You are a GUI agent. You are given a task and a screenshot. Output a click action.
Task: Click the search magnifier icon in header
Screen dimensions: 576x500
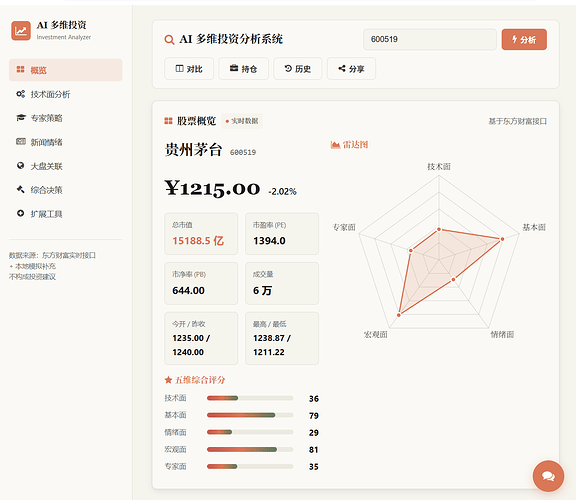(x=169, y=40)
